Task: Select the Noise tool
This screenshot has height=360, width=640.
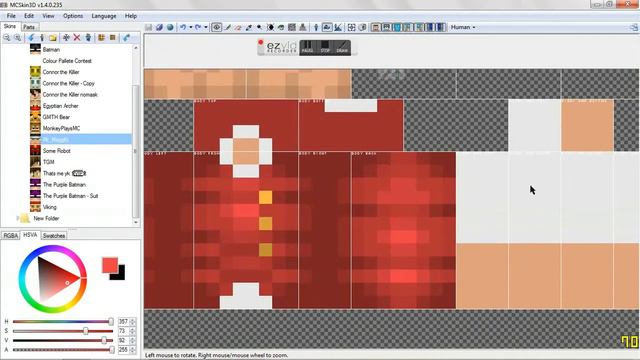Action: click(x=292, y=27)
